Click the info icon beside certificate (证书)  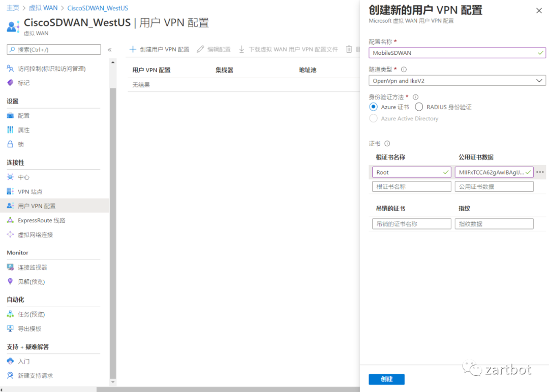tap(387, 143)
